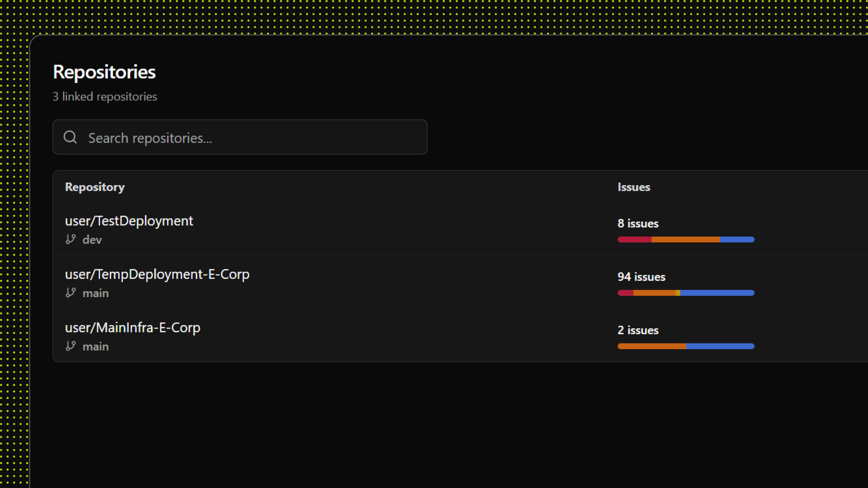Viewport: 868px width, 488px height.
Task: Click the Issues column header
Action: pyautogui.click(x=633, y=187)
